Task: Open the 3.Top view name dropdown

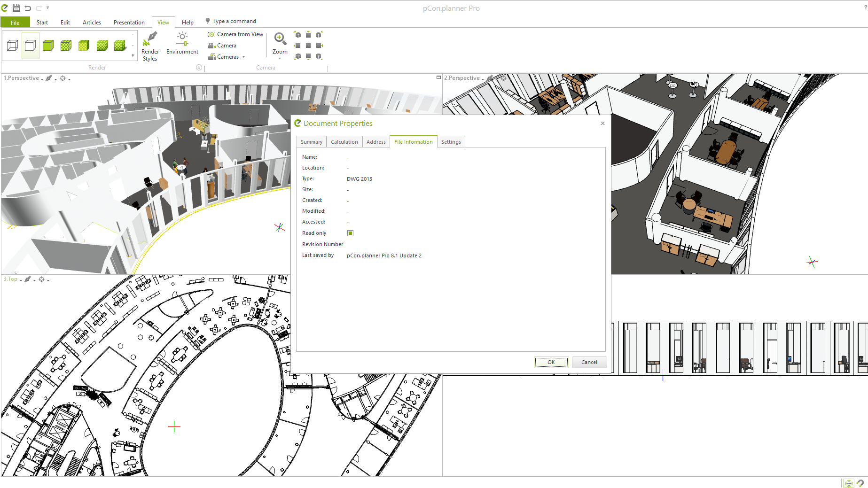Action: point(21,280)
